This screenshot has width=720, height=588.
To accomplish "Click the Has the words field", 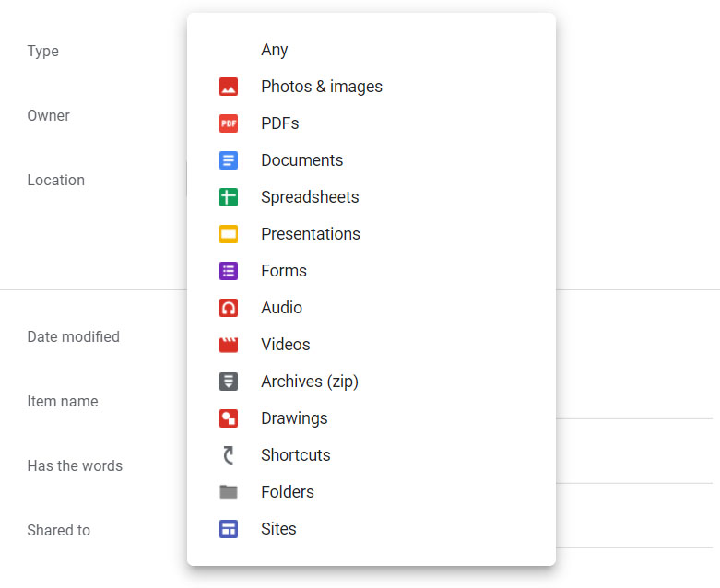I will coord(634,466).
